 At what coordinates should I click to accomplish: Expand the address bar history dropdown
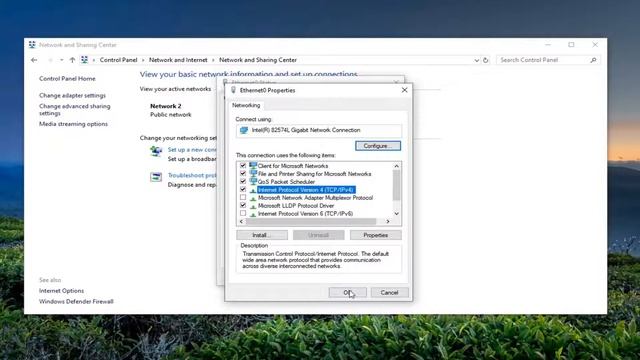[x=476, y=60]
